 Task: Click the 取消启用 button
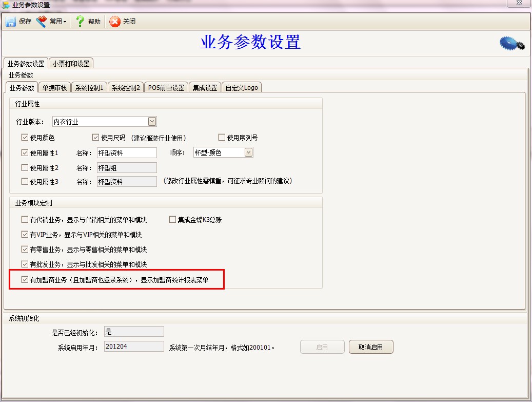pos(371,347)
